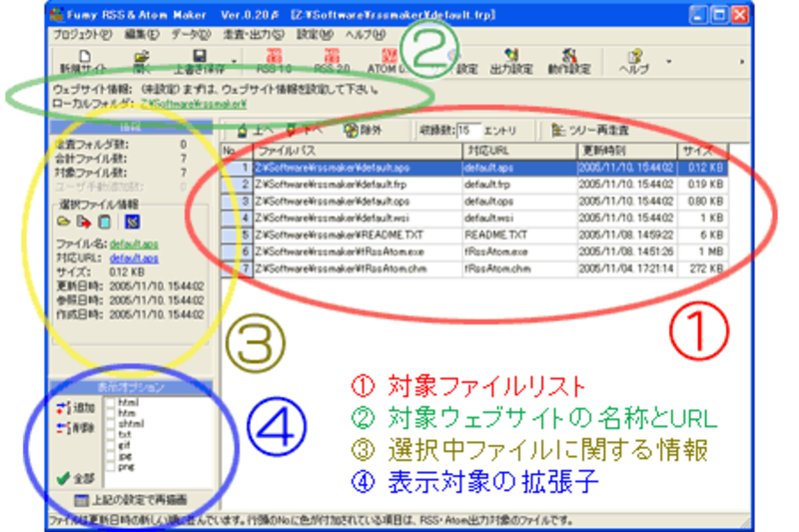The height and width of the screenshot is (532, 799).
Task: Open the 設定 menu
Action: [315, 35]
